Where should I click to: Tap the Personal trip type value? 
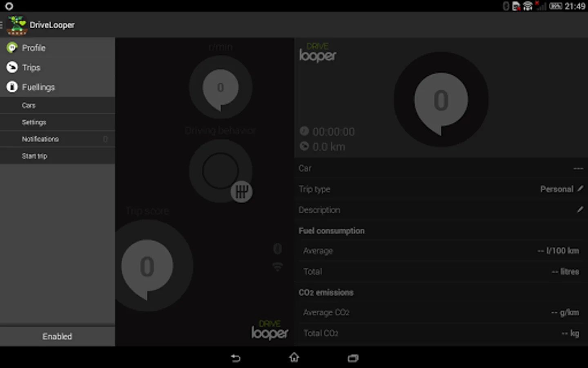point(557,189)
